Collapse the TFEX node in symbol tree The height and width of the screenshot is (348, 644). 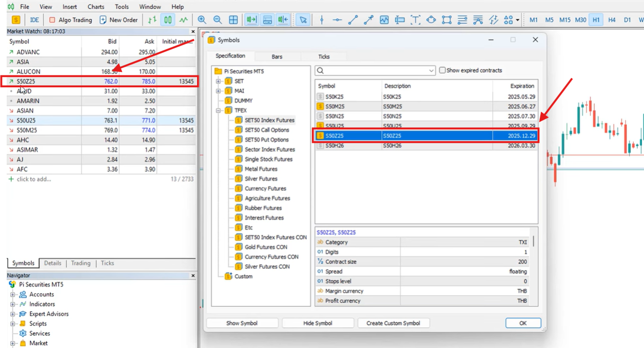[219, 110]
